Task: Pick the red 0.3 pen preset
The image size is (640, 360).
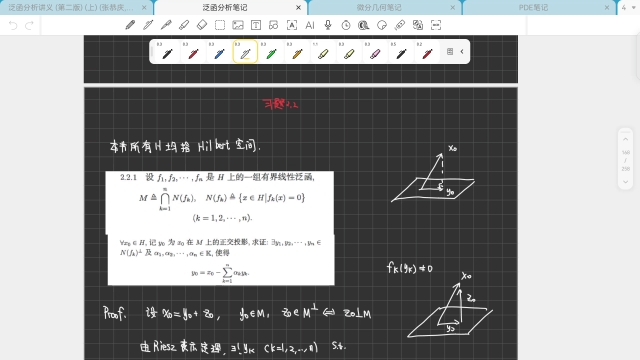Action: pyautogui.click(x=193, y=51)
